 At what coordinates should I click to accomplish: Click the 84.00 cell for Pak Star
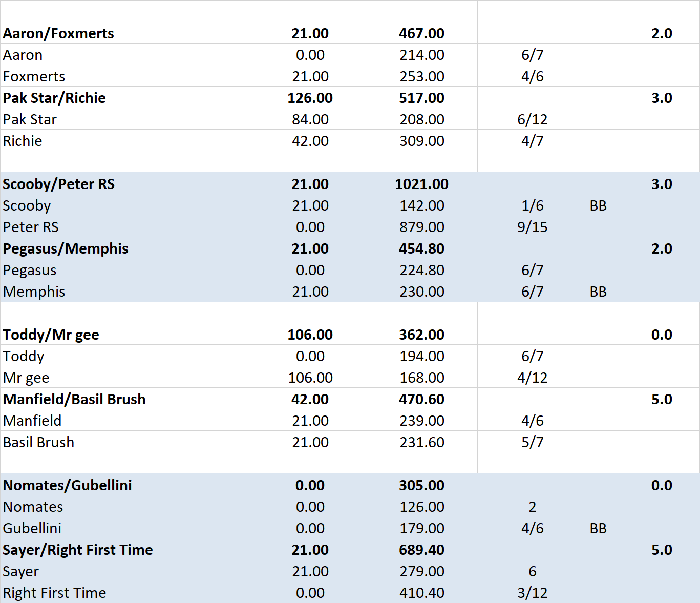click(x=310, y=119)
